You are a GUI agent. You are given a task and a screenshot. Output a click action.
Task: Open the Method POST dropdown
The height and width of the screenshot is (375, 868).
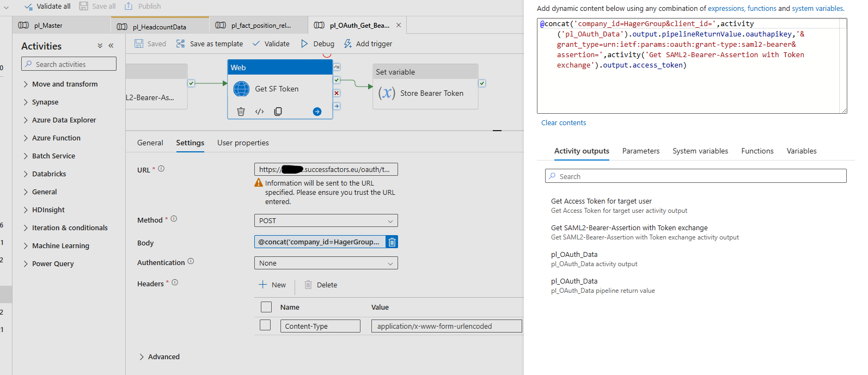(326, 220)
